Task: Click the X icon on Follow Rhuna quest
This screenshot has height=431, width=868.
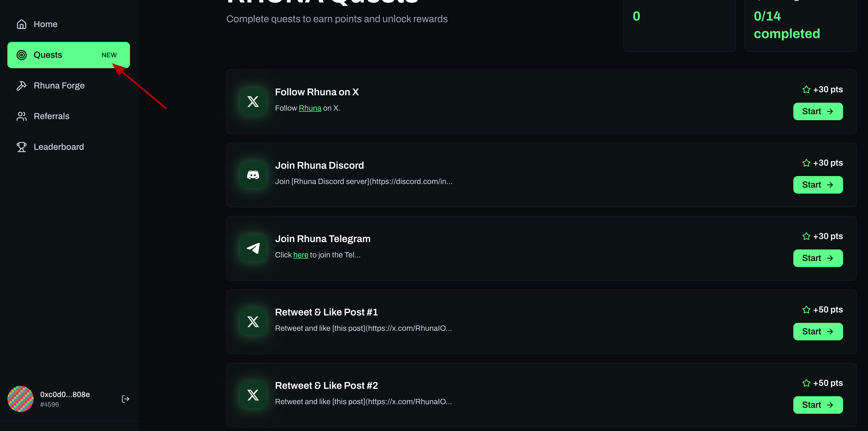Action: [253, 102]
